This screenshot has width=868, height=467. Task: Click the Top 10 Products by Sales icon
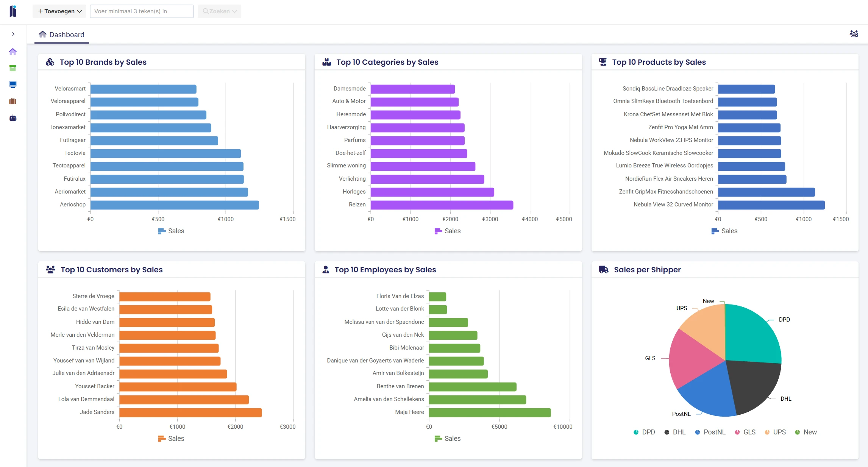click(x=603, y=62)
